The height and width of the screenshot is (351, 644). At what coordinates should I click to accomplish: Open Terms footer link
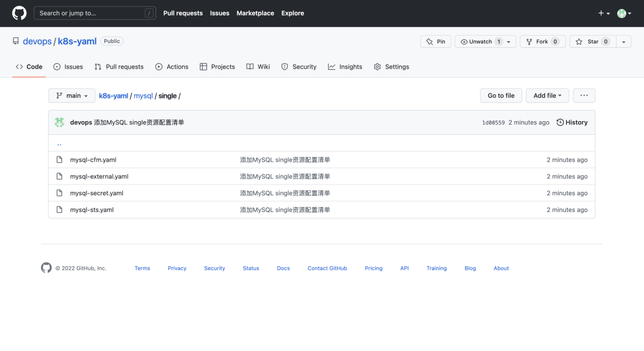pyautogui.click(x=142, y=268)
